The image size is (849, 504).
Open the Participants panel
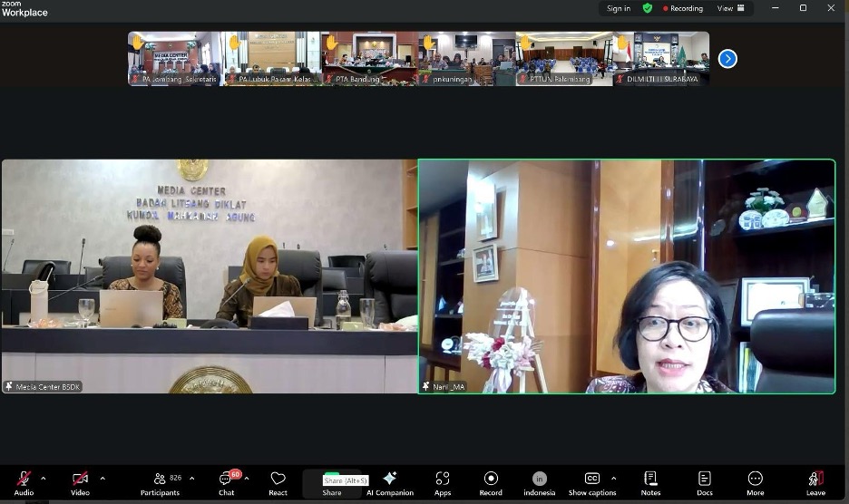pyautogui.click(x=160, y=483)
